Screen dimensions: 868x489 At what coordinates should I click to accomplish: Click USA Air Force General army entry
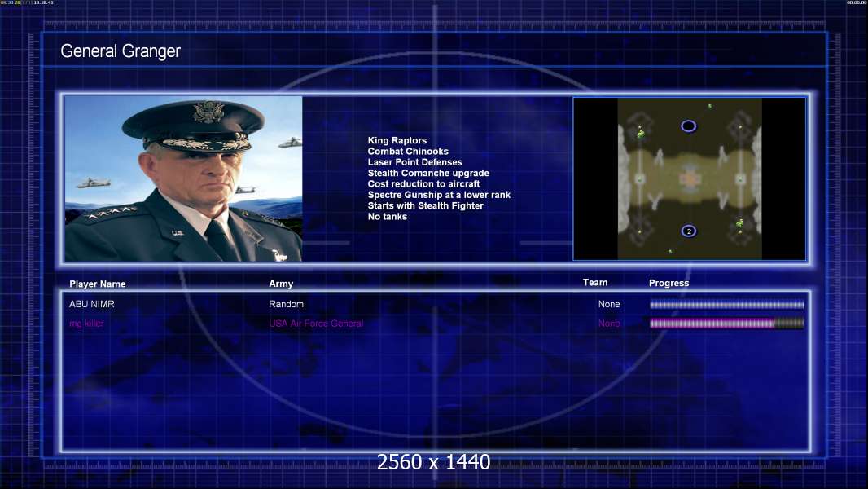point(316,324)
